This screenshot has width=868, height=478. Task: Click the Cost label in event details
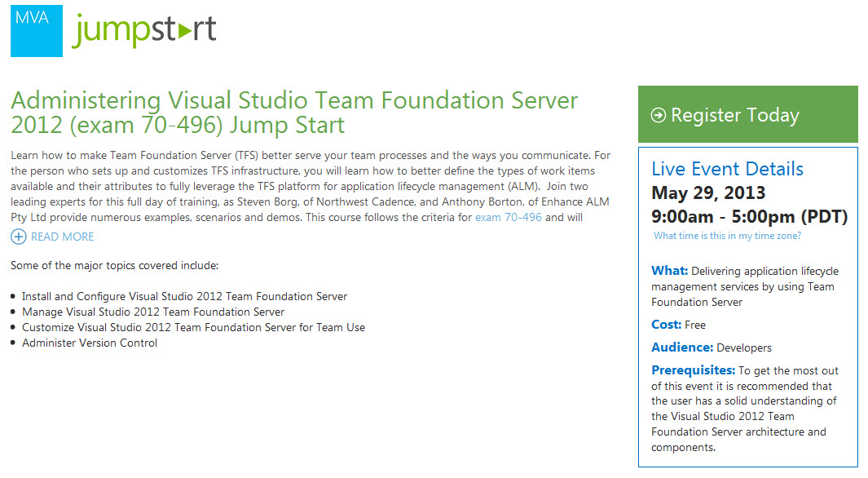(x=666, y=325)
